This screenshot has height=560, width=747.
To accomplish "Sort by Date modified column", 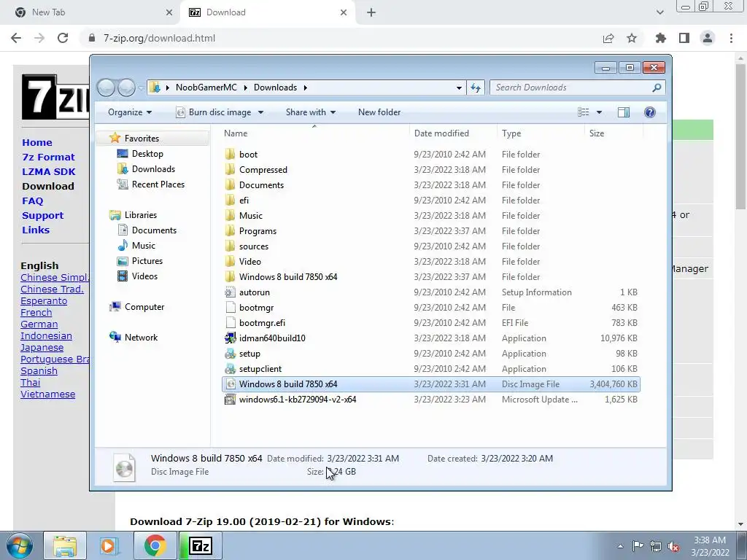I will click(441, 134).
